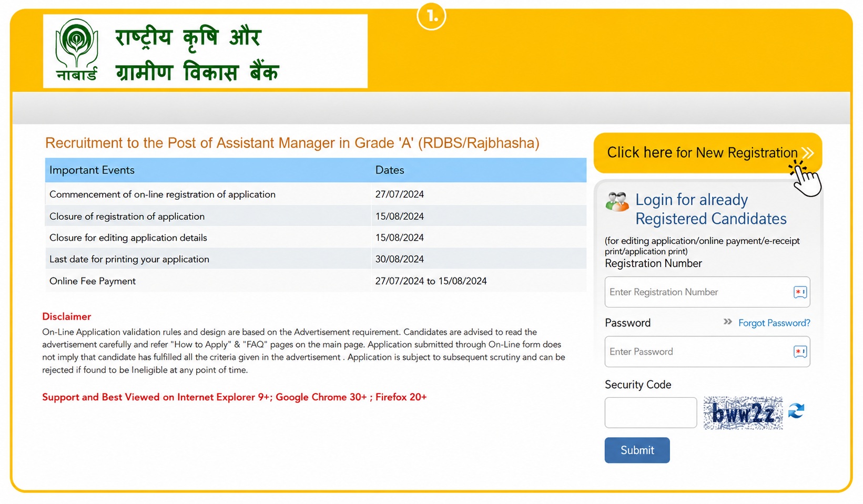
Task: Submit the login form
Action: click(637, 450)
